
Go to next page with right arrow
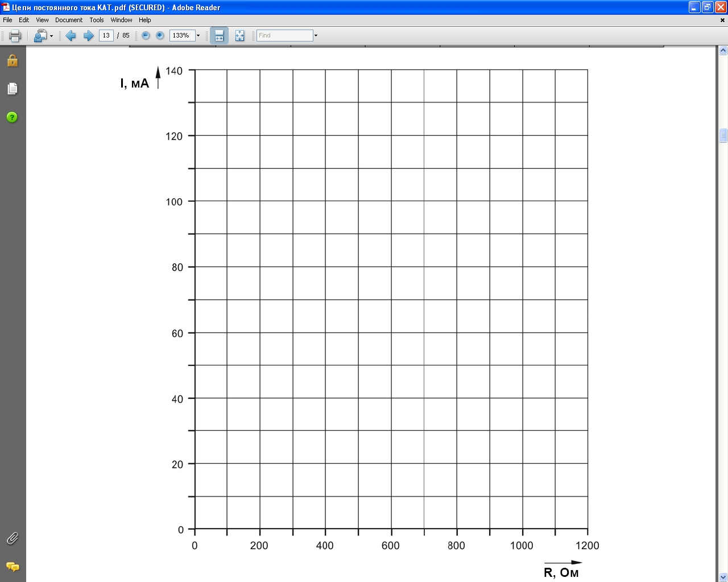click(x=89, y=36)
